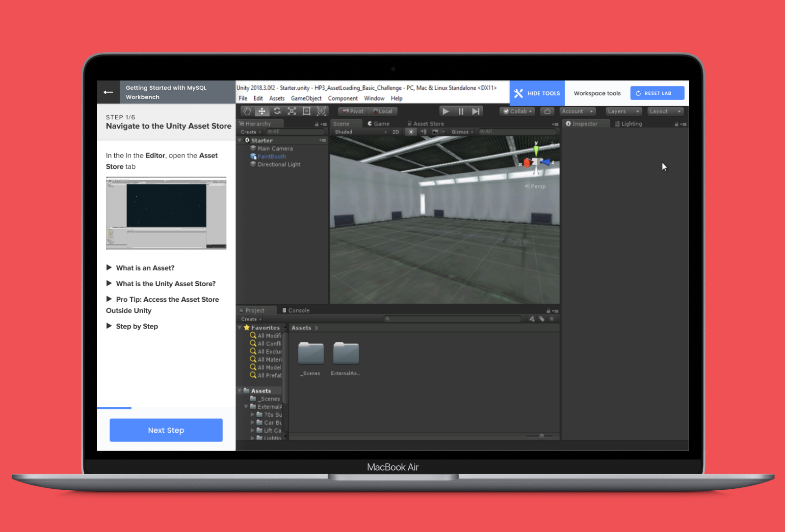Open Inspector panel options menu icon
The image size is (785, 532).
coord(683,124)
